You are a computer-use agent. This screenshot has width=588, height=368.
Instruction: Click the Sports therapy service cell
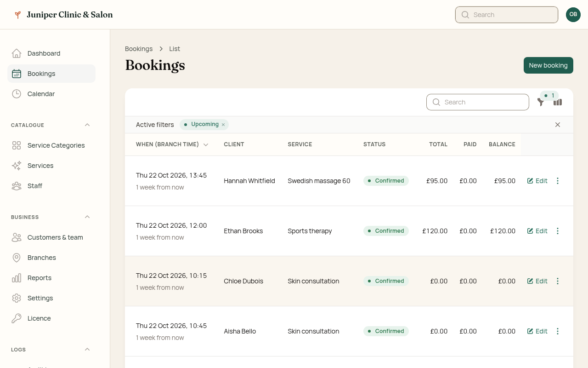[310, 231]
